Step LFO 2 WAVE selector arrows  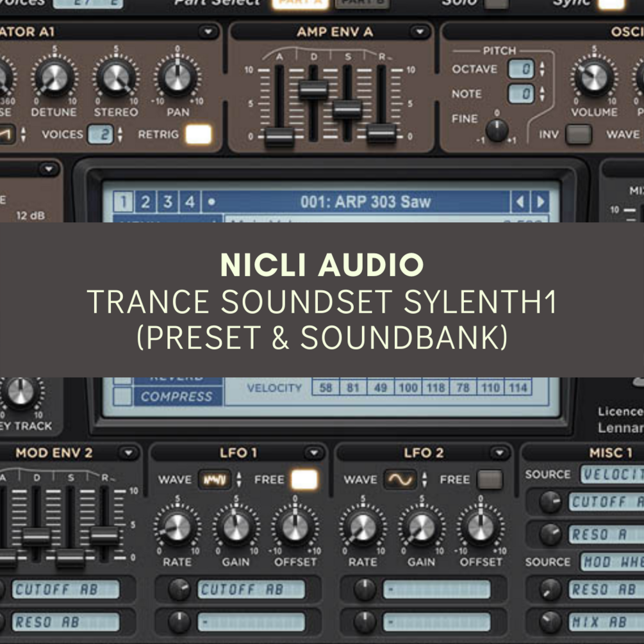click(x=424, y=479)
